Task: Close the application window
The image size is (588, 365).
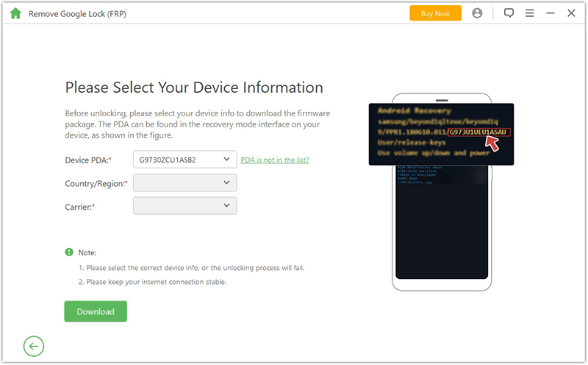Action: (x=571, y=13)
